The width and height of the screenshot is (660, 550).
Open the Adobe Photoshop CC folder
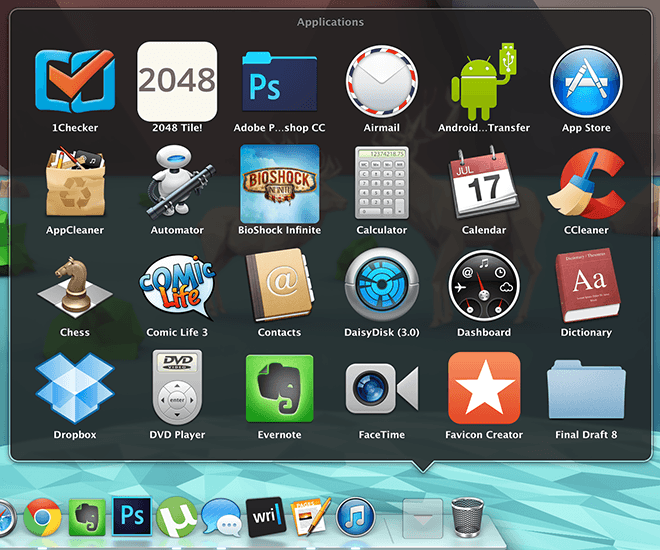tap(280, 82)
